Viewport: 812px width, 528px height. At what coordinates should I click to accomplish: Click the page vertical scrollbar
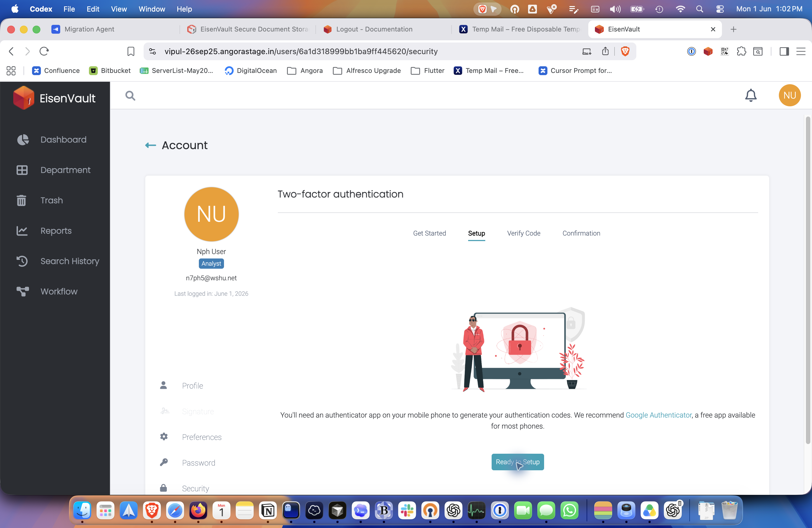[808, 280]
